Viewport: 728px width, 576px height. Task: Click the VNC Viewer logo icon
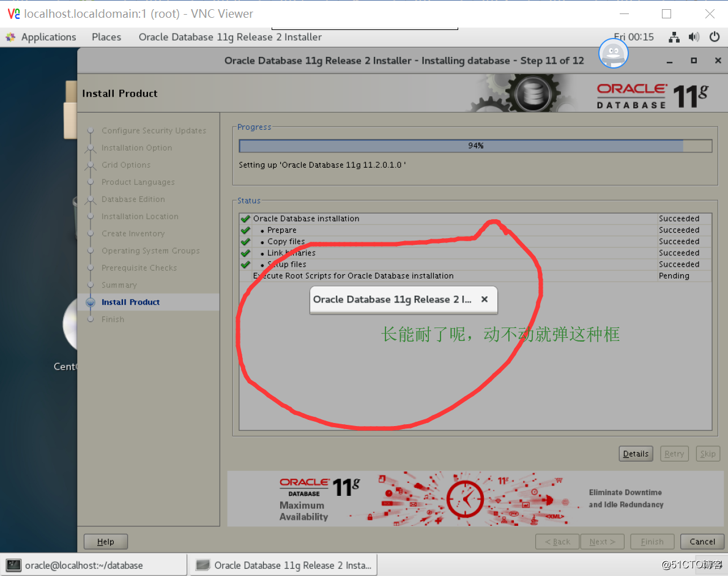click(13, 14)
